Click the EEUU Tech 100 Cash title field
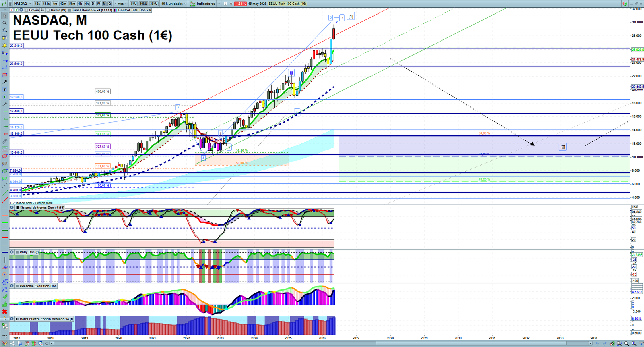 [288, 4]
